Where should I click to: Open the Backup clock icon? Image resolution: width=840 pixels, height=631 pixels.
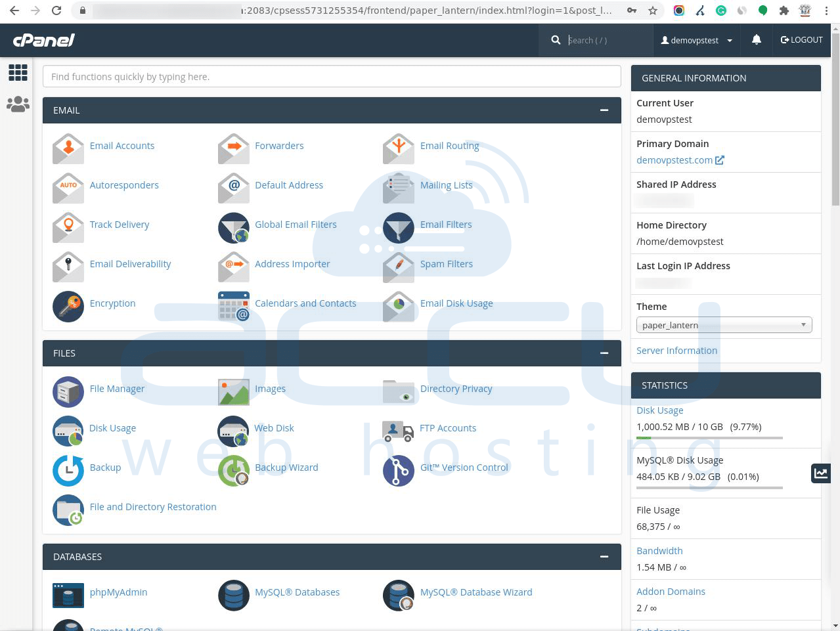(x=68, y=471)
